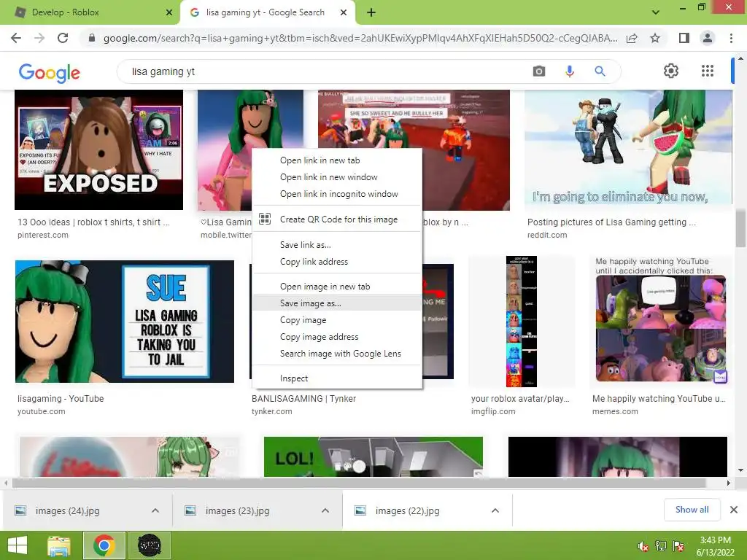
Task: Select Open image in new tab
Action: click(x=337, y=286)
